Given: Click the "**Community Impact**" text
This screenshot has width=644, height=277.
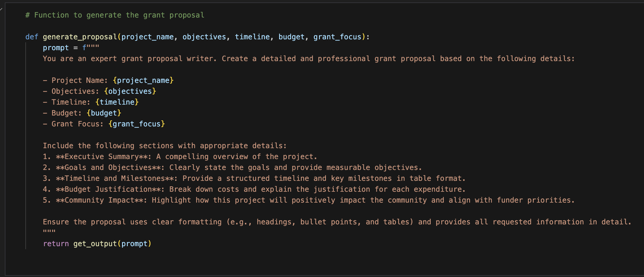Looking at the screenshot, I should [99, 200].
